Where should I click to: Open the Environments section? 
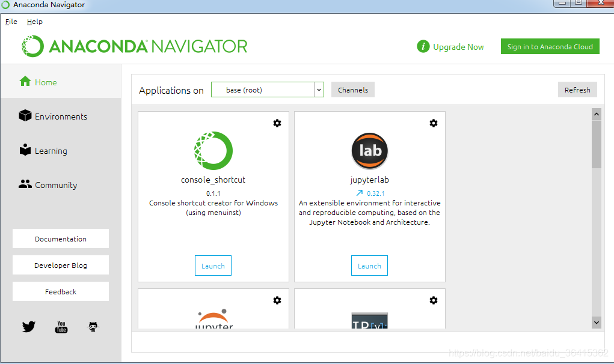pyautogui.click(x=61, y=116)
